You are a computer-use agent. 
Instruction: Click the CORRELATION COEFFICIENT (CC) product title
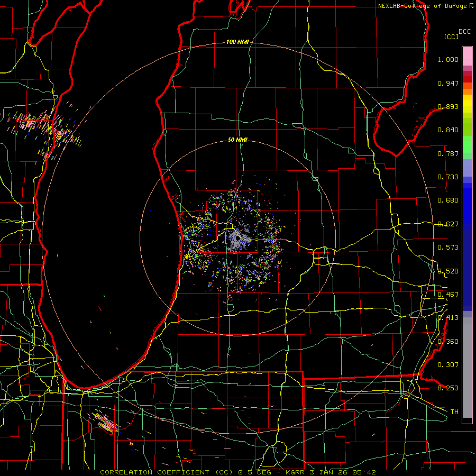click(168, 472)
